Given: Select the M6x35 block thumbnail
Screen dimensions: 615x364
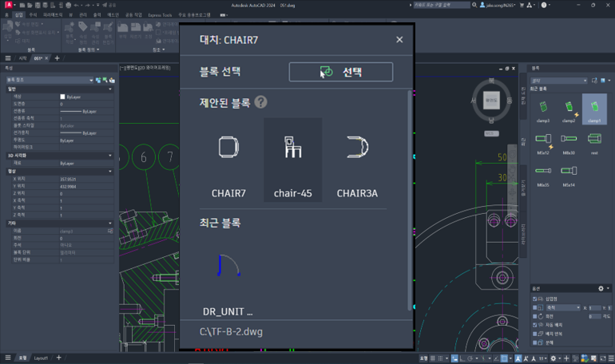Looking at the screenshot, I should 543,175.
